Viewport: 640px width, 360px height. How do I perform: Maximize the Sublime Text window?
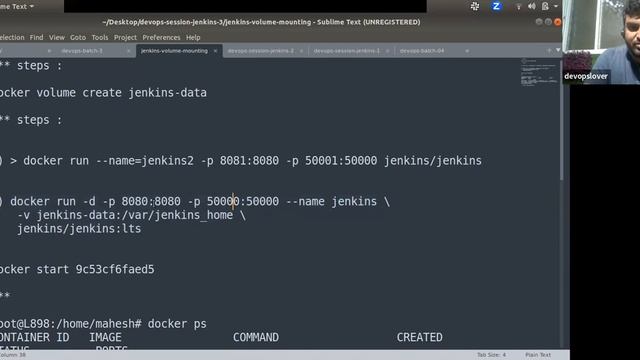[548, 22]
